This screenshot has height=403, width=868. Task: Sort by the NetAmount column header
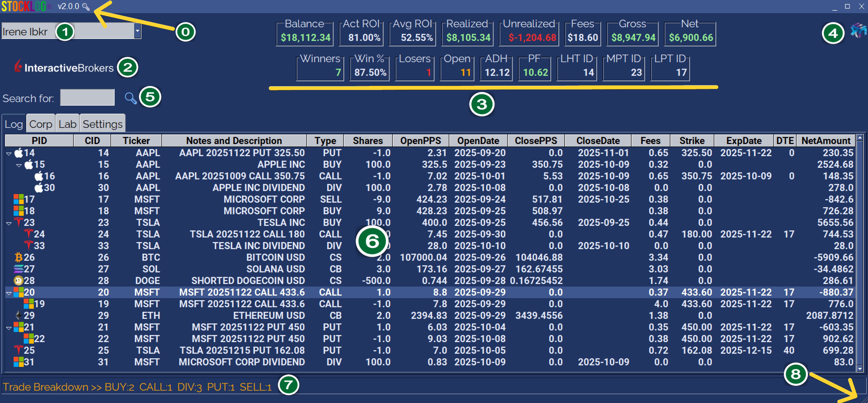tap(826, 141)
